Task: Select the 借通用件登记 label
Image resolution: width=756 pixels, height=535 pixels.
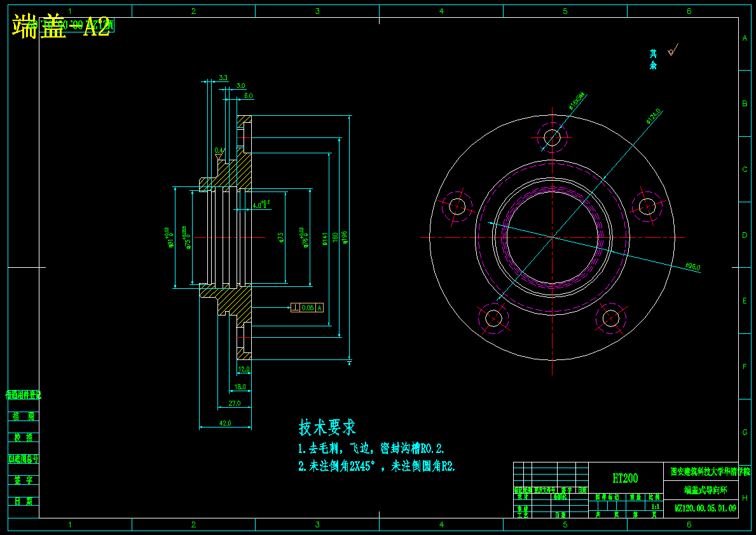Action: [x=23, y=395]
